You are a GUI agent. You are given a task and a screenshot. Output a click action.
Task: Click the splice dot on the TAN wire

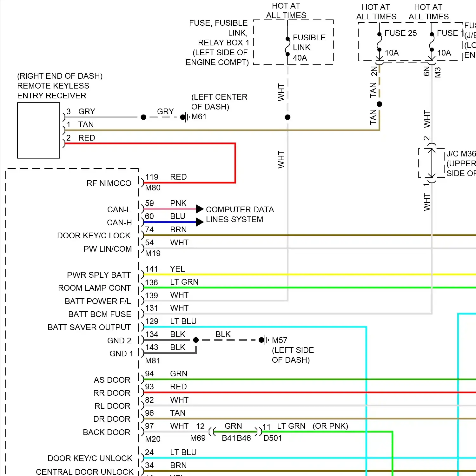click(380, 104)
